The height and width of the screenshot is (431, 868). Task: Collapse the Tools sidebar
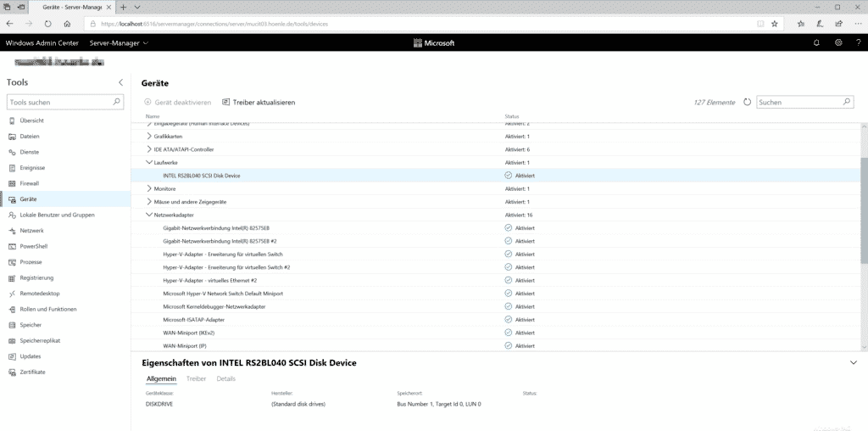(120, 82)
